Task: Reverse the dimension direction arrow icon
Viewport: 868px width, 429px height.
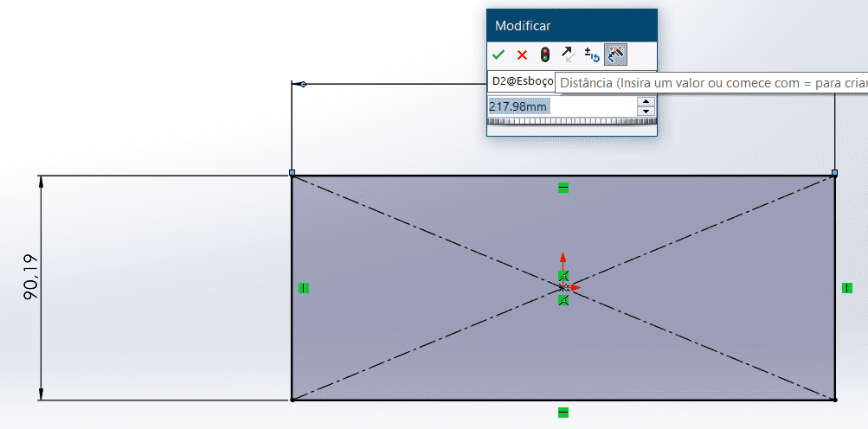Action: click(568, 54)
